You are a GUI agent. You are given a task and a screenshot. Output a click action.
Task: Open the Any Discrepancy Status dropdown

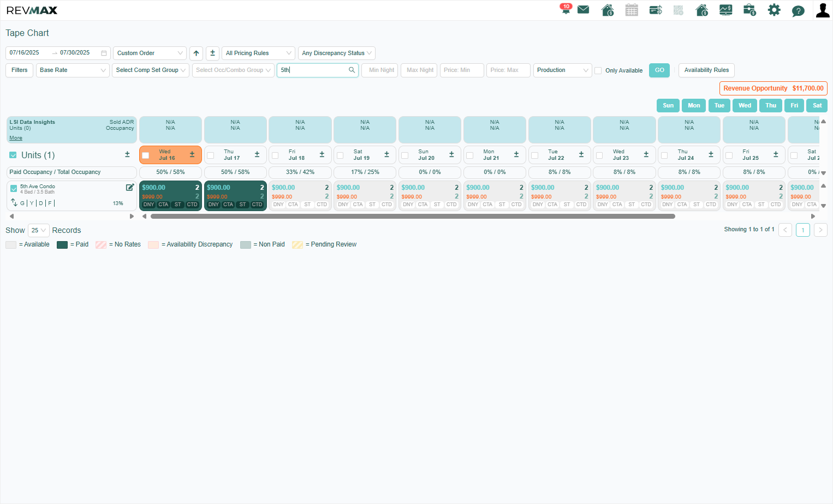click(x=337, y=53)
